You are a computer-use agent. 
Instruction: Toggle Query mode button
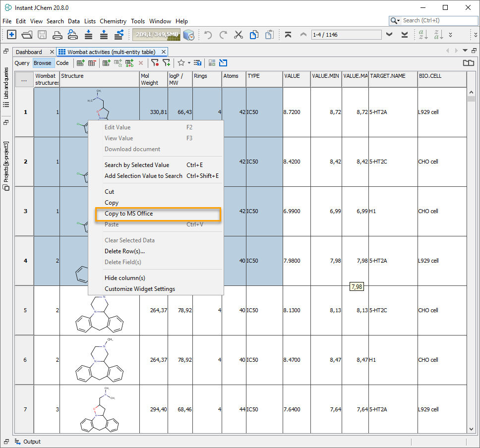[22, 63]
